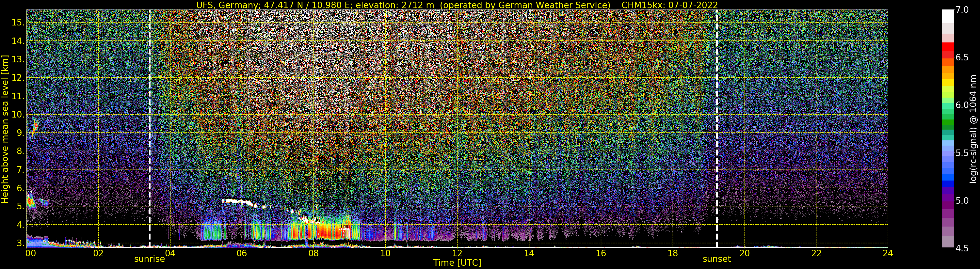
Task: Click the y-axis tick label 12.
Action: 18,78
